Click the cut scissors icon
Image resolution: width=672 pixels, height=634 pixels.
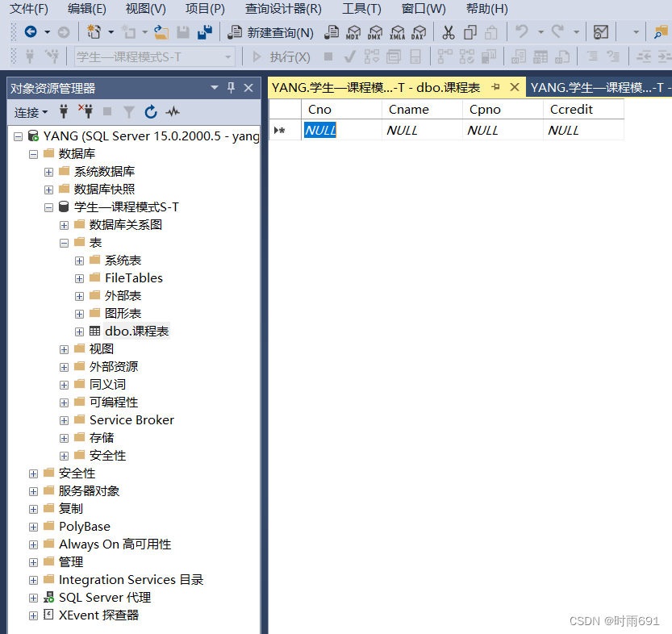[x=449, y=32]
